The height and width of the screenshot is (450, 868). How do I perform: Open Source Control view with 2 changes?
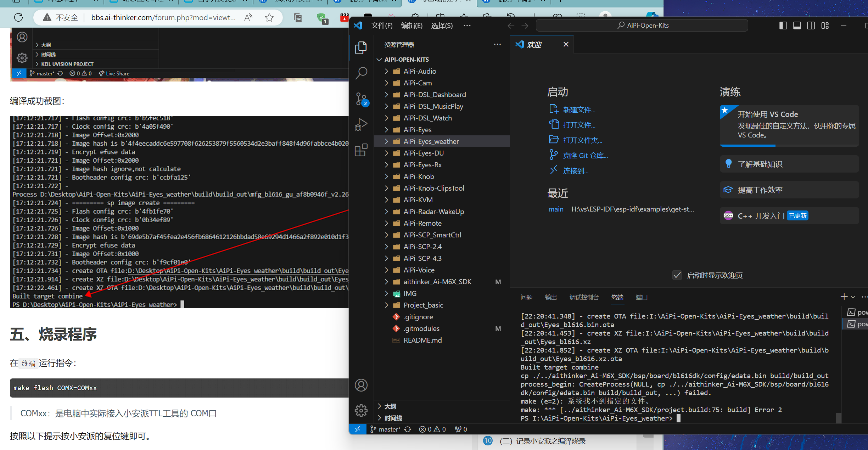point(362,99)
